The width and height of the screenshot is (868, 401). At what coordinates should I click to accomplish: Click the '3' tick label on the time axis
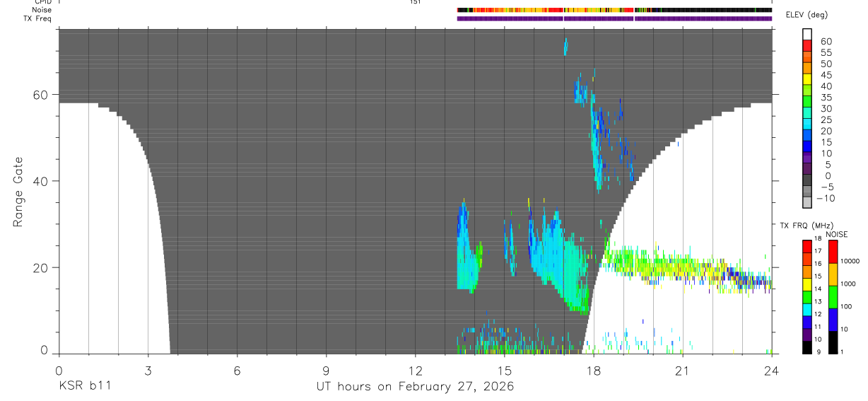[148, 370]
